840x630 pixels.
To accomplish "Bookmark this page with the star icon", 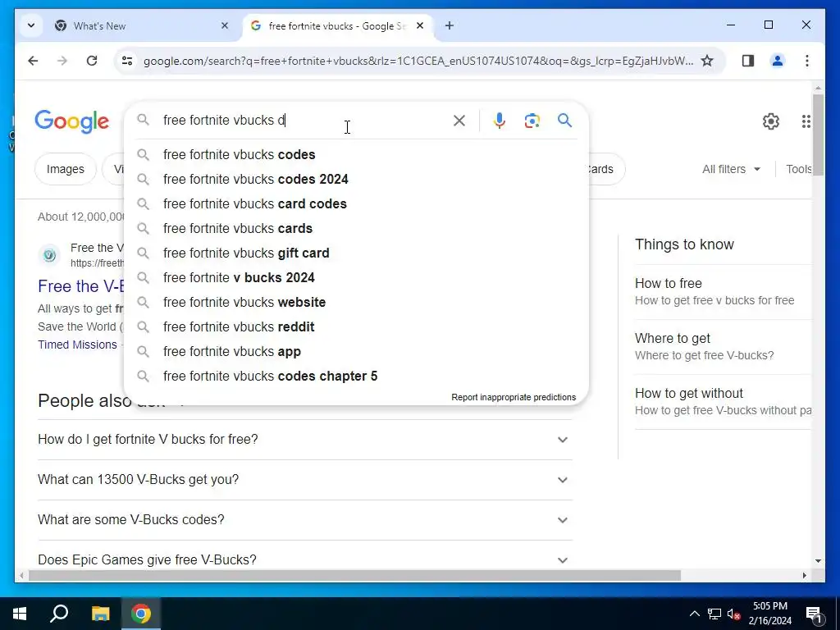I will pos(707,61).
